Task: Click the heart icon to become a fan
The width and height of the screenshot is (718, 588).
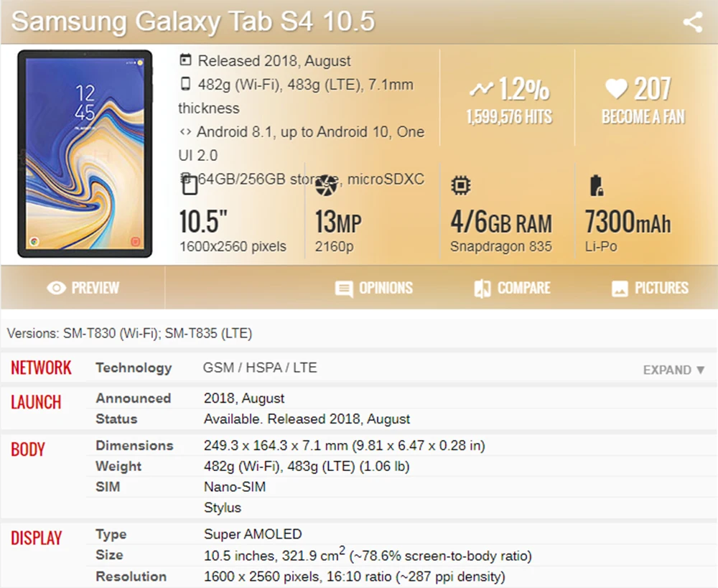Action: click(616, 88)
